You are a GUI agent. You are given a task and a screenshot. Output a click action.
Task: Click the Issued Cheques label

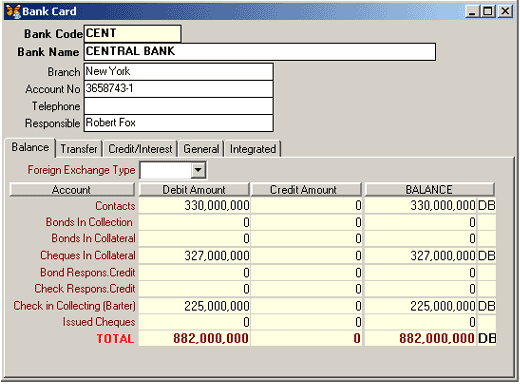[99, 322]
